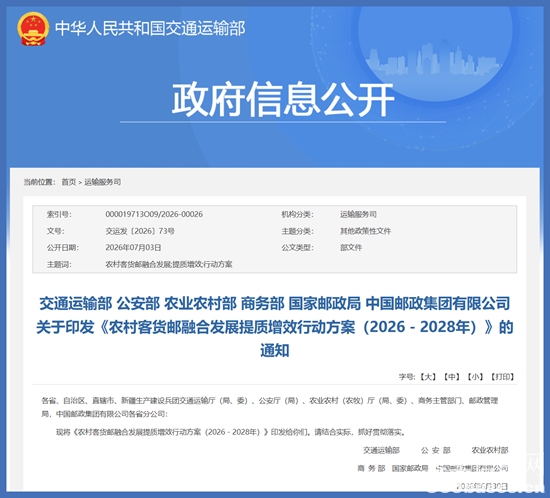The image size is (550, 498).
Task: Click the paragraph mentioning 印发给你们
Action: click(231, 432)
